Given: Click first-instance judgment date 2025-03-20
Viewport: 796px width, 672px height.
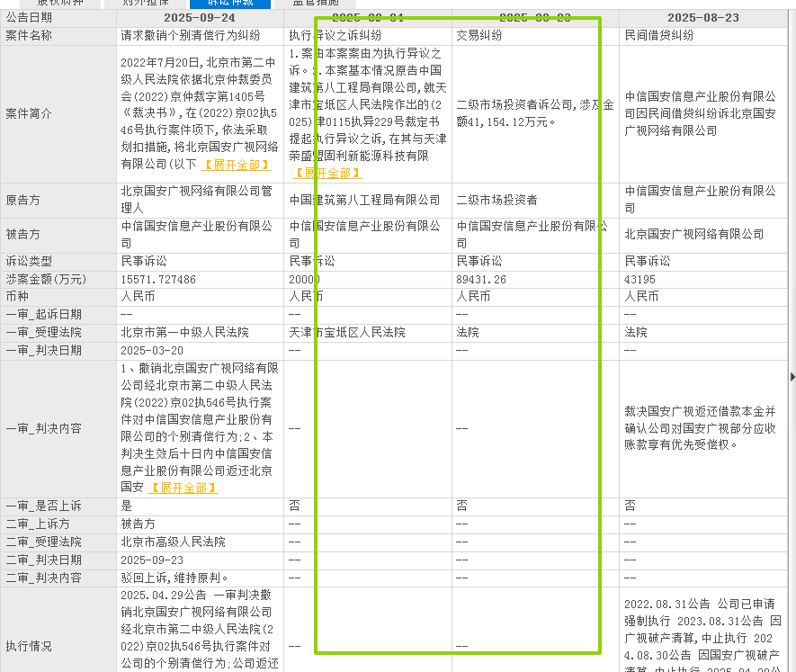Looking at the screenshot, I should point(152,351).
